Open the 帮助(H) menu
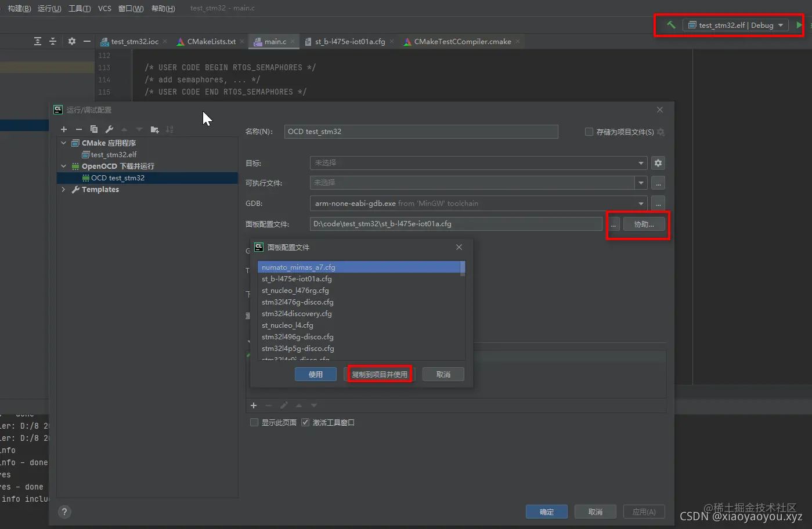 [x=163, y=8]
